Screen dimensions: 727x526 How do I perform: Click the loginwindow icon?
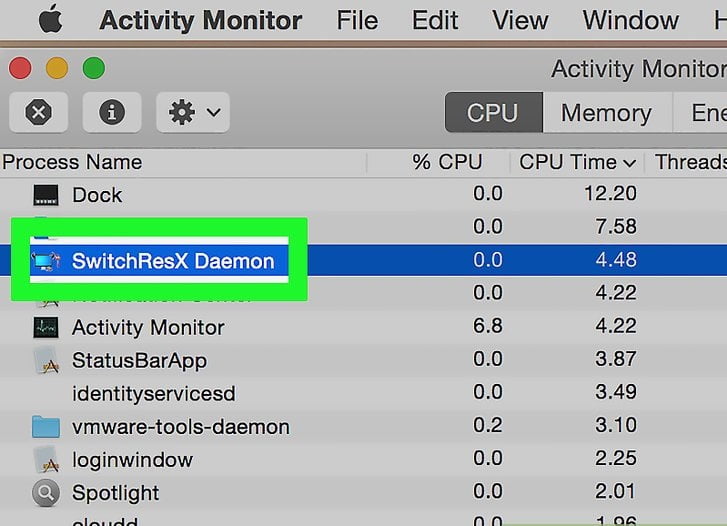46,460
